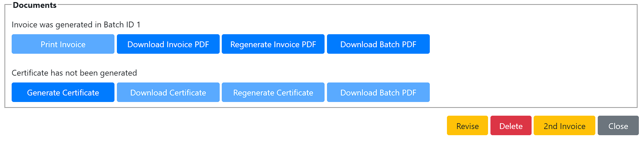This screenshot has width=644, height=141.
Task: Click the Print Invoice button
Action: (x=63, y=44)
